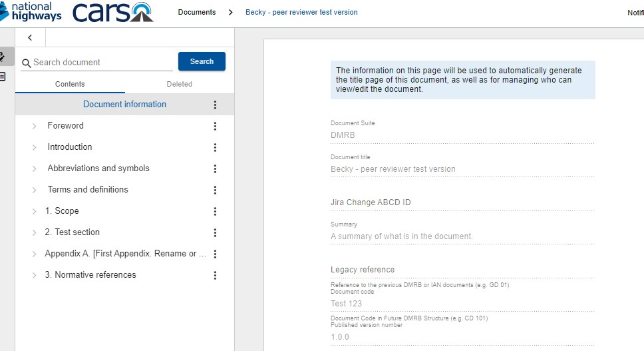Go to Documents in the breadcrumb

click(197, 12)
